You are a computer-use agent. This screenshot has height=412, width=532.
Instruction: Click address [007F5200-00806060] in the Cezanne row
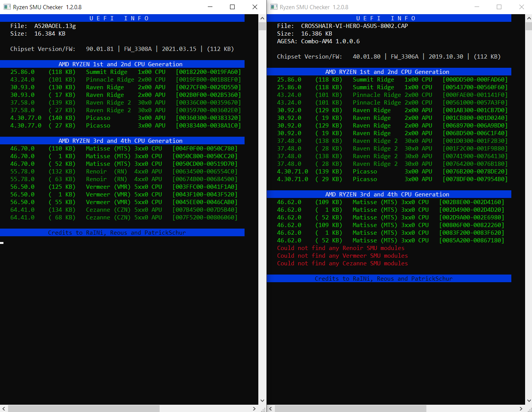pyautogui.click(x=205, y=217)
